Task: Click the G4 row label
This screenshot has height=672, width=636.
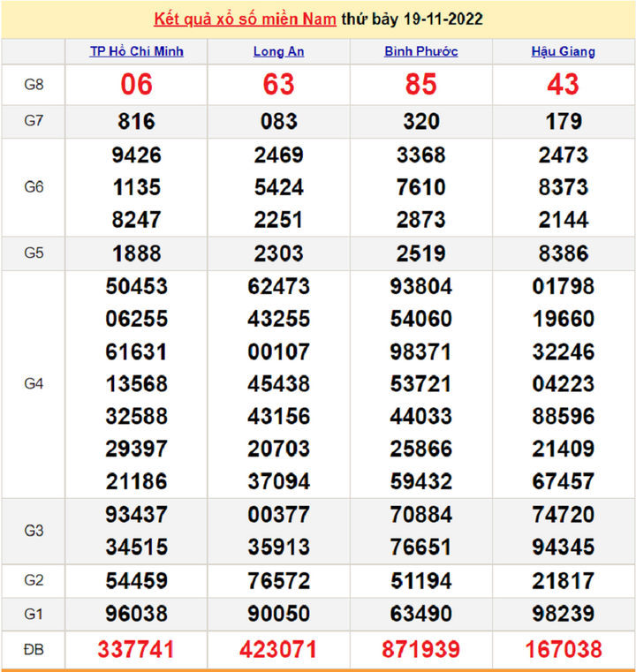Action: 34,384
